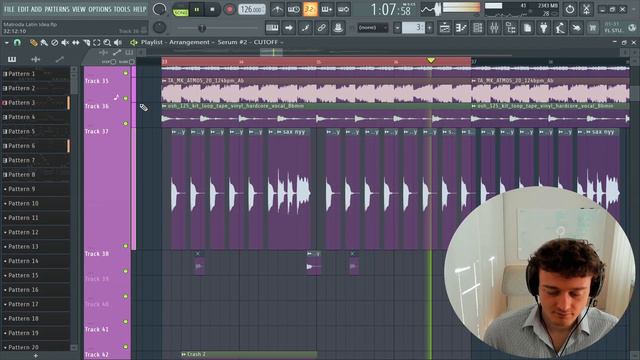
Task: Toggle Song/Pattern mode button
Action: [x=180, y=9]
